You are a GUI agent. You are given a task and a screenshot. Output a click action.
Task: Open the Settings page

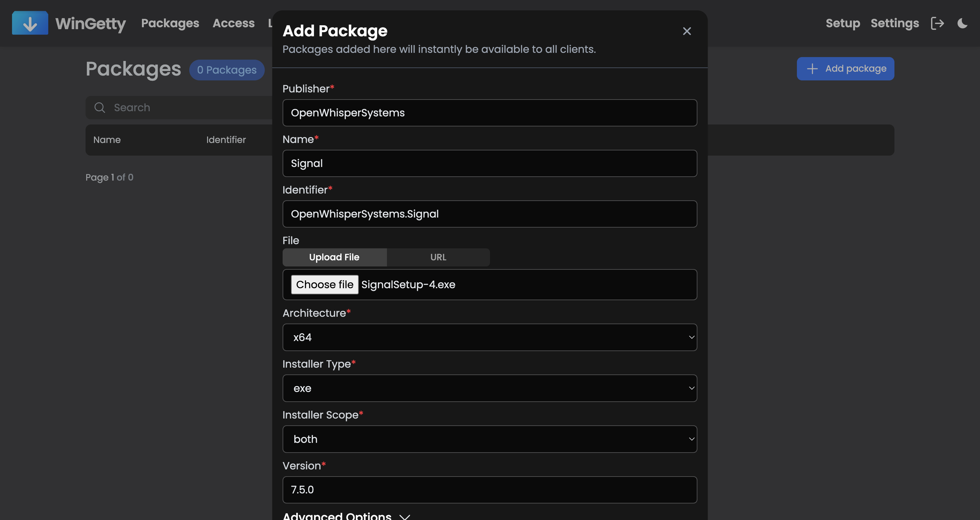click(895, 23)
